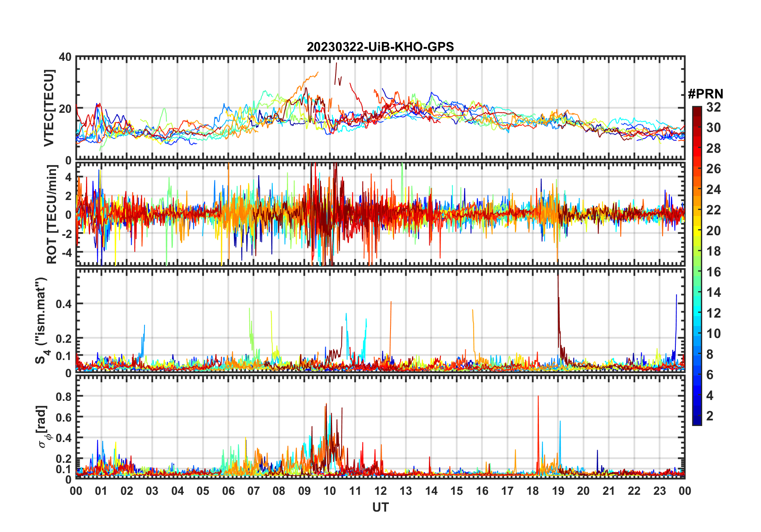The image size is (761, 532).
Task: Click x-axis hour tick label 21
Action: 609,491
